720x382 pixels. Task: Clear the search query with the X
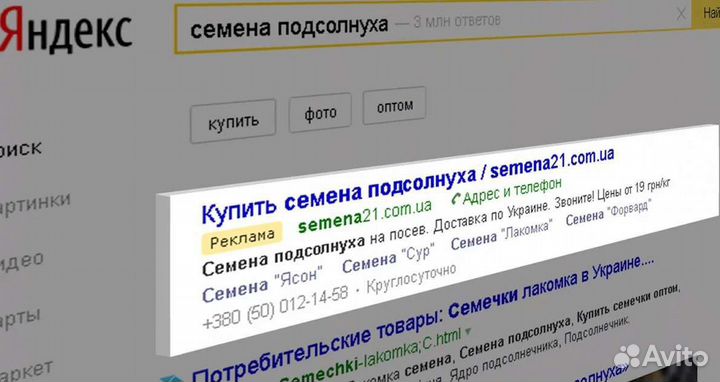681,14
